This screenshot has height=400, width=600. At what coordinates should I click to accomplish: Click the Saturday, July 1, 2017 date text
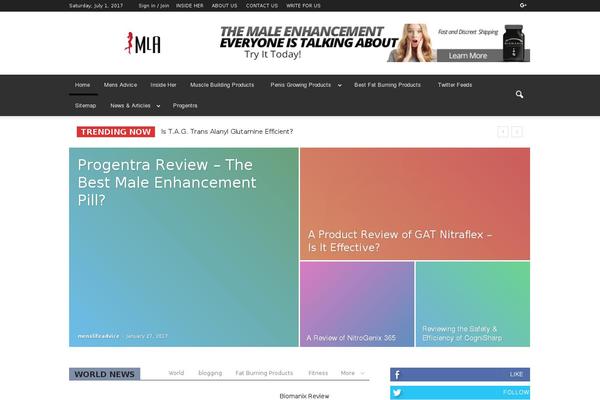tap(96, 6)
